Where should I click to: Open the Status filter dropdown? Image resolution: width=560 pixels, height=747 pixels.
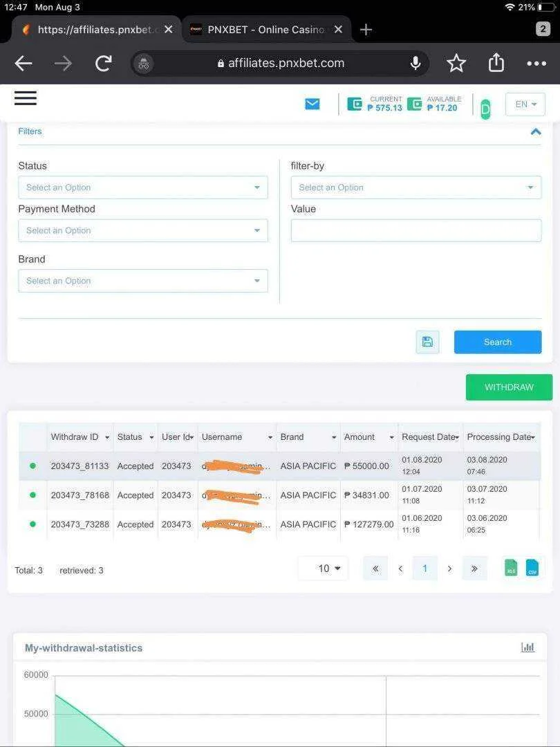pyautogui.click(x=143, y=187)
